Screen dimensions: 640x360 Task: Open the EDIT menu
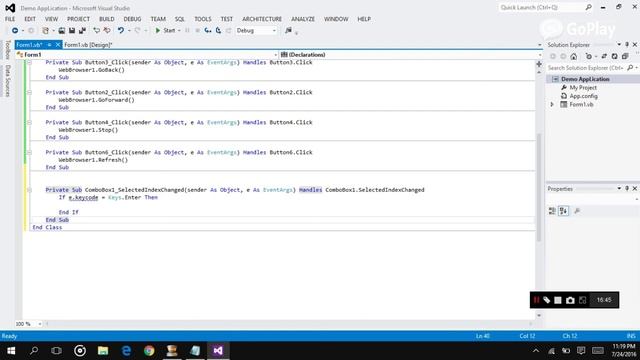tap(30, 19)
